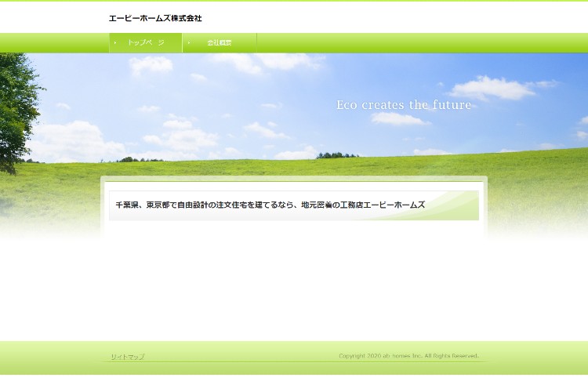Click the Eco creates the future banner
The height and width of the screenshot is (392, 588).
click(404, 104)
